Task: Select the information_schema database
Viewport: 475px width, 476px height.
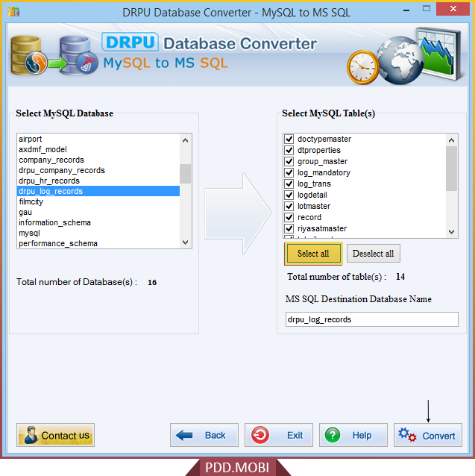Action: [98, 223]
